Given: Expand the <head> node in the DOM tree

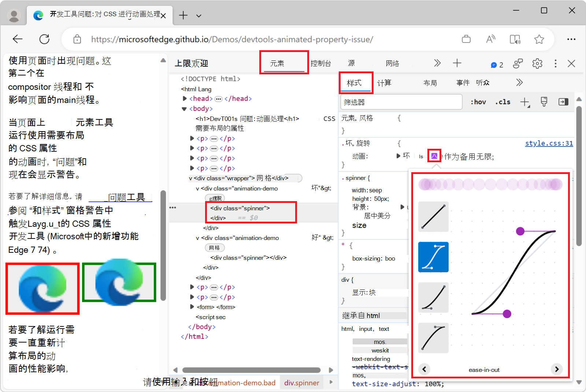Looking at the screenshot, I should [184, 98].
